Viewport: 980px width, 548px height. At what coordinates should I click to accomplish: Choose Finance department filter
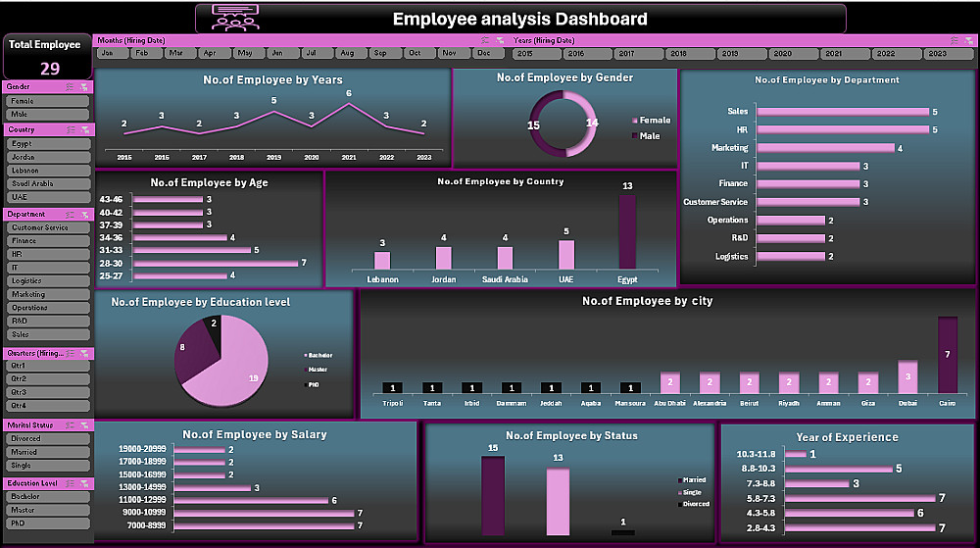point(47,241)
